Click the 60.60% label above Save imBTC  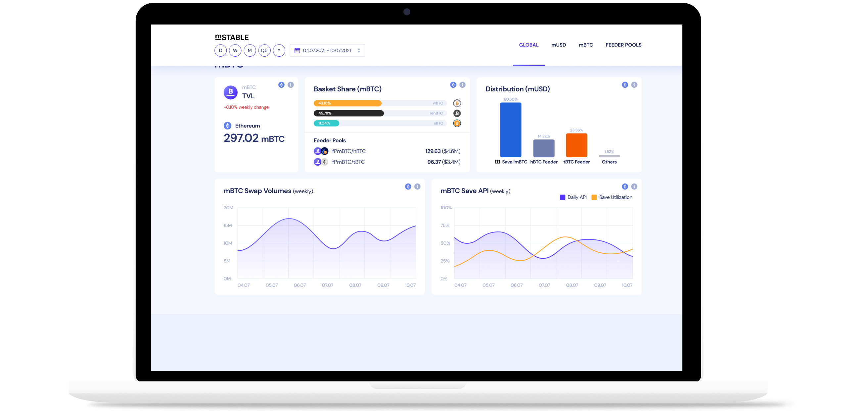pos(511,99)
